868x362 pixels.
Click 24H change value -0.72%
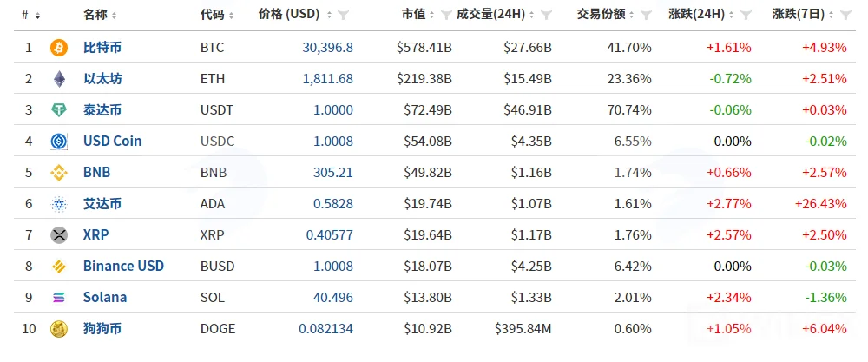(729, 79)
